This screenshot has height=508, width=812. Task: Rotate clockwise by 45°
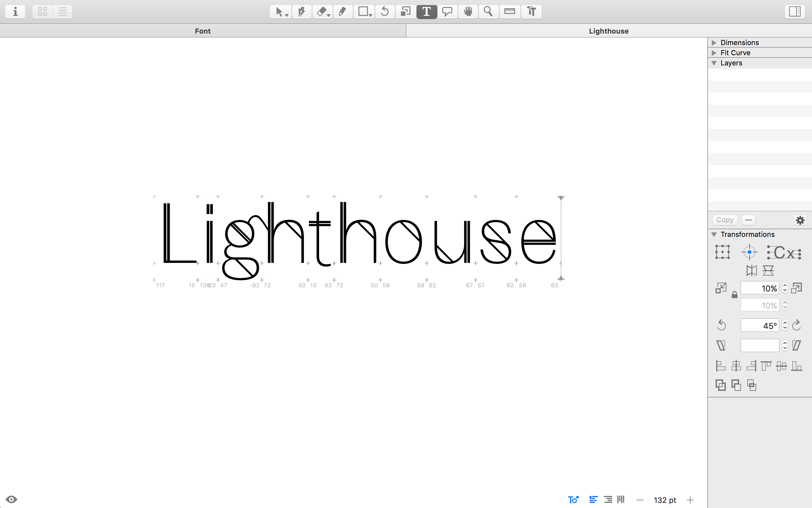[x=796, y=325]
